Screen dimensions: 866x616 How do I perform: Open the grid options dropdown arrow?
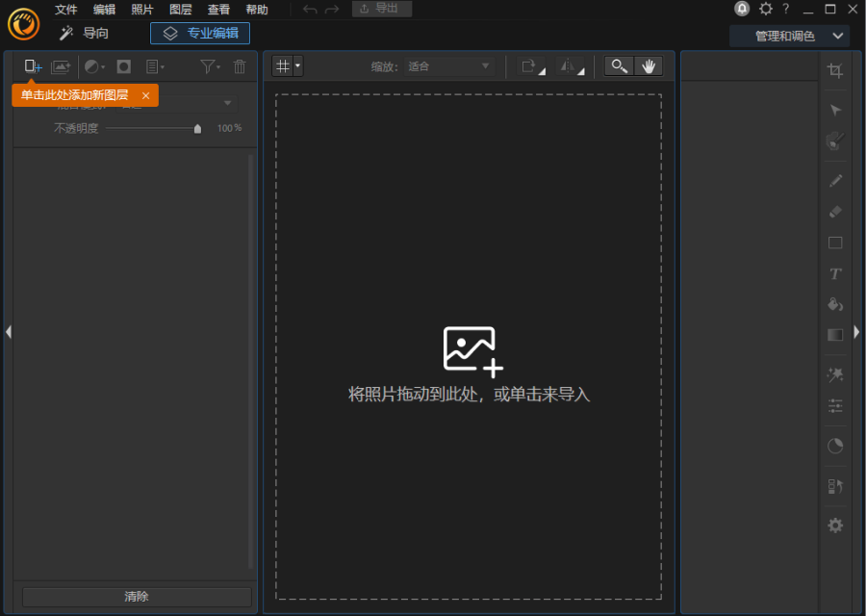[x=297, y=66]
